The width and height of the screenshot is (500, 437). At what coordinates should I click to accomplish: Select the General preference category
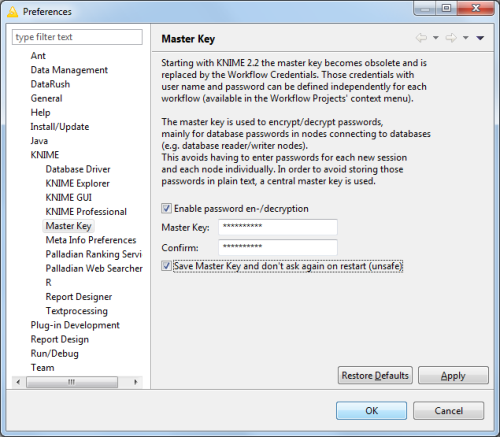(46, 98)
